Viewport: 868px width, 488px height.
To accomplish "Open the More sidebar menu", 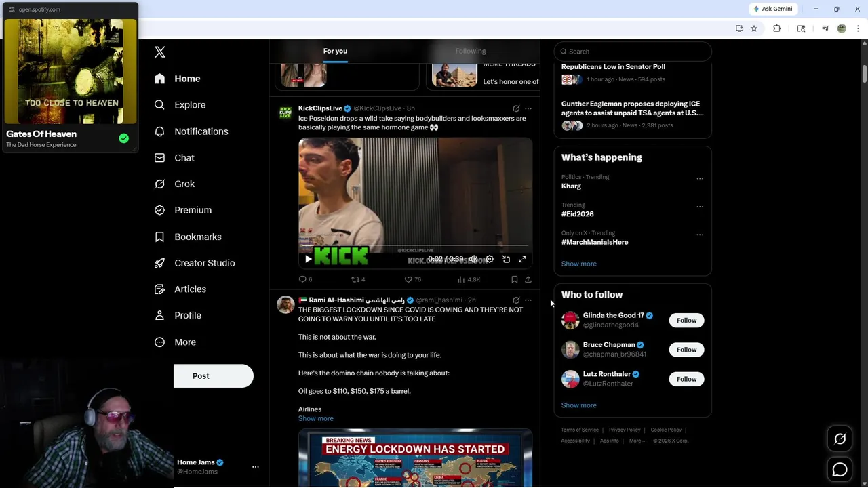I will [x=175, y=342].
